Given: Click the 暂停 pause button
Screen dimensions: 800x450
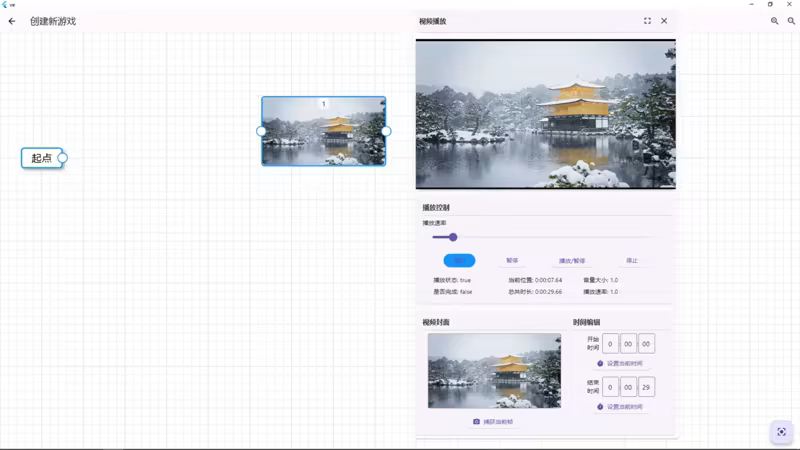Looking at the screenshot, I should pyautogui.click(x=512, y=261).
